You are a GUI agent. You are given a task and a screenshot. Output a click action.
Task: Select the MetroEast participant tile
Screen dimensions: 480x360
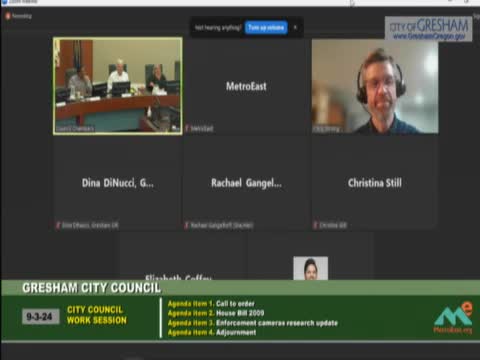[x=246, y=87]
